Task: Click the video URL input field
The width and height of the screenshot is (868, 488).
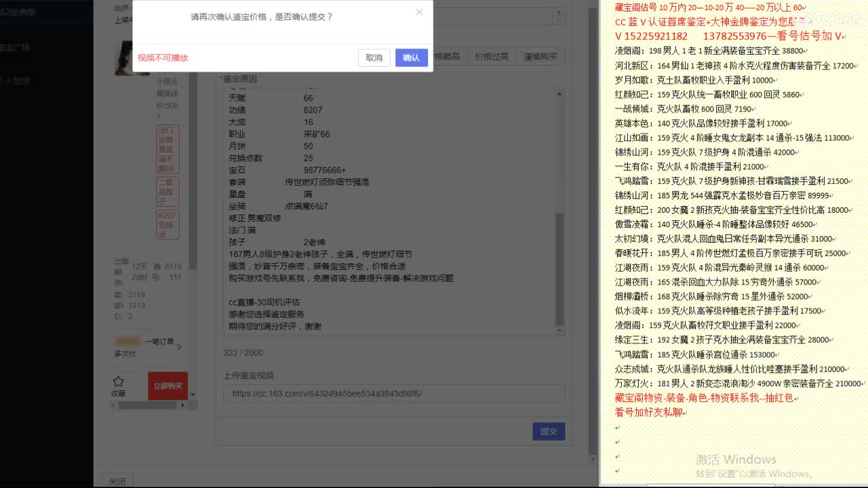Action: (x=393, y=394)
